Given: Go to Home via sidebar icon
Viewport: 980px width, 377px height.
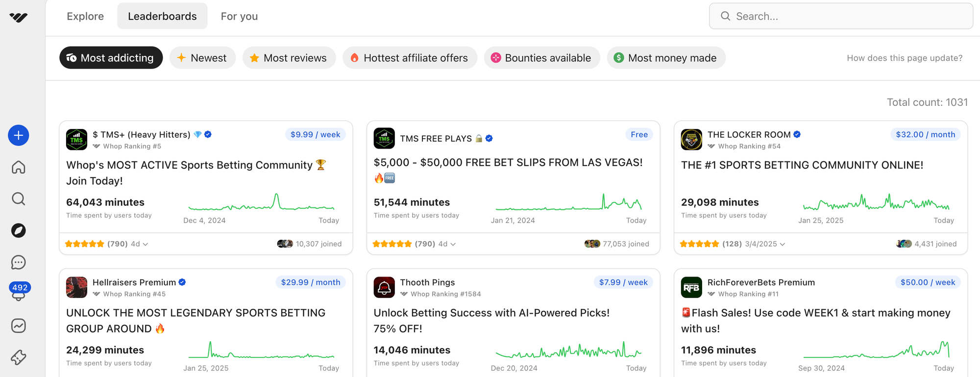Looking at the screenshot, I should 19,167.
